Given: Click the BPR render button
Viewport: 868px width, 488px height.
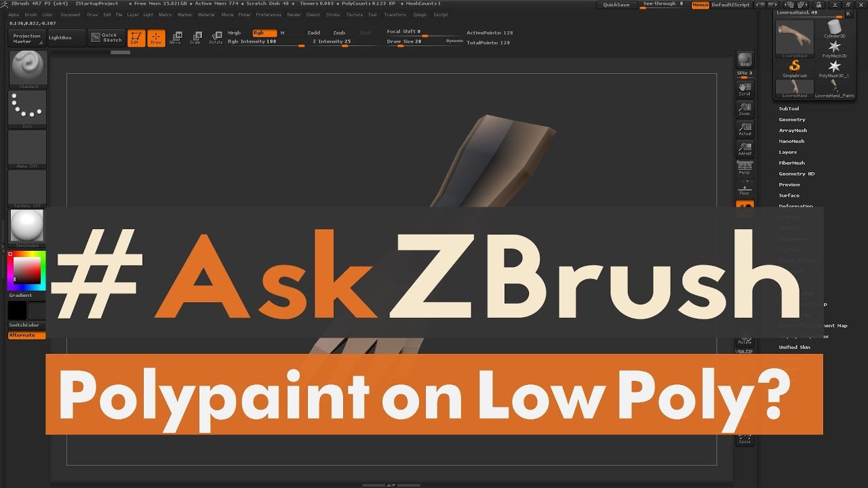Looking at the screenshot, I should point(745,59).
